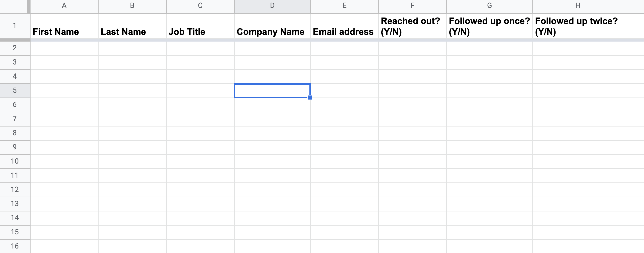
Task: Click the "Reached out? (Y/N)" header cell
Action: [x=412, y=26]
